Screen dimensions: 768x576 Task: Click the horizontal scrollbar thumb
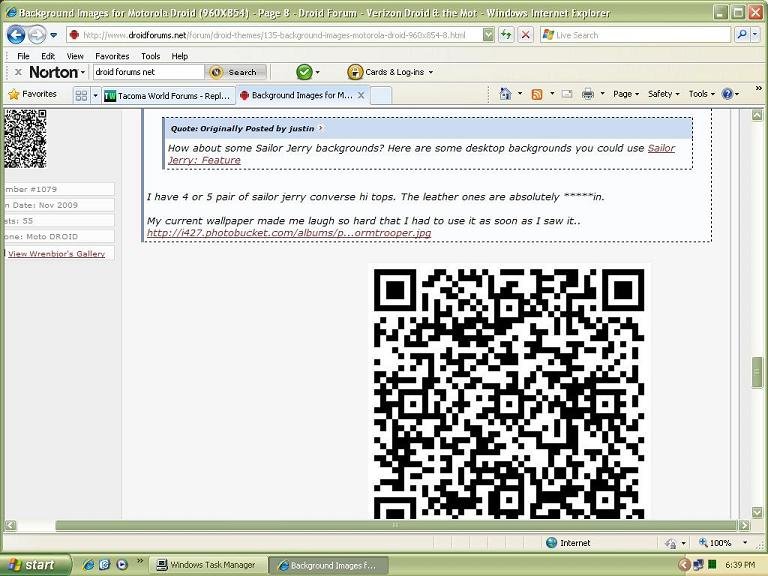point(396,525)
